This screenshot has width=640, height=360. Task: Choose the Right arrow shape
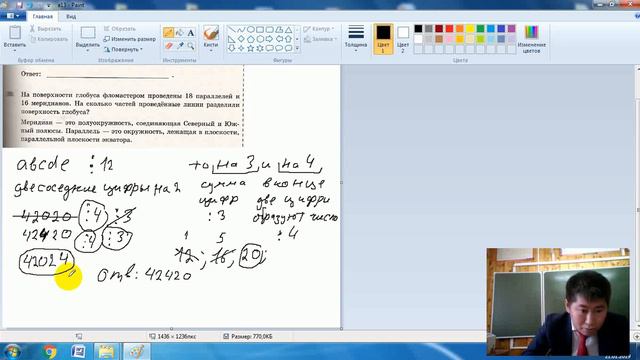[x=269, y=39]
